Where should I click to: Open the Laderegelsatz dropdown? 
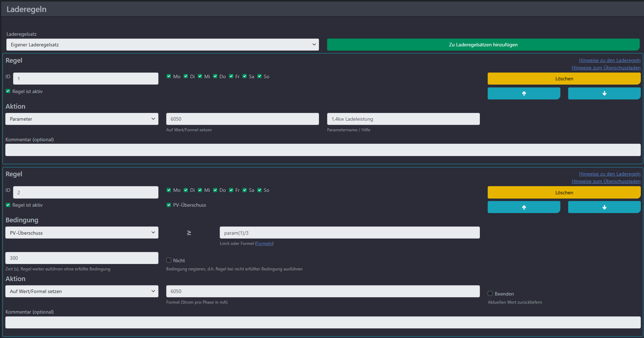point(162,45)
